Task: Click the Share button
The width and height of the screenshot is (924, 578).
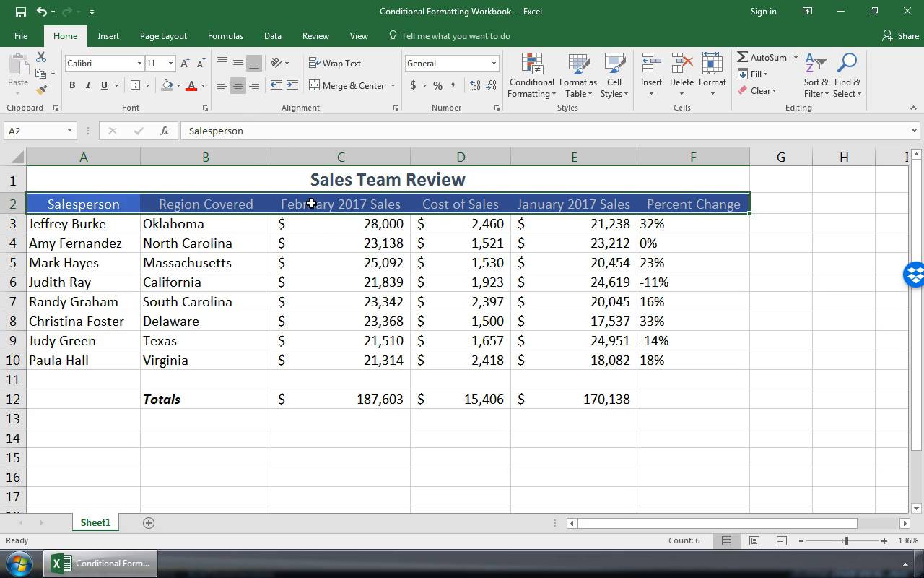Action: pyautogui.click(x=900, y=35)
